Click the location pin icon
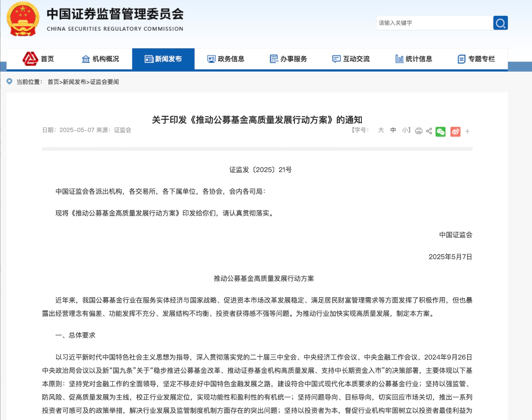 point(10,82)
